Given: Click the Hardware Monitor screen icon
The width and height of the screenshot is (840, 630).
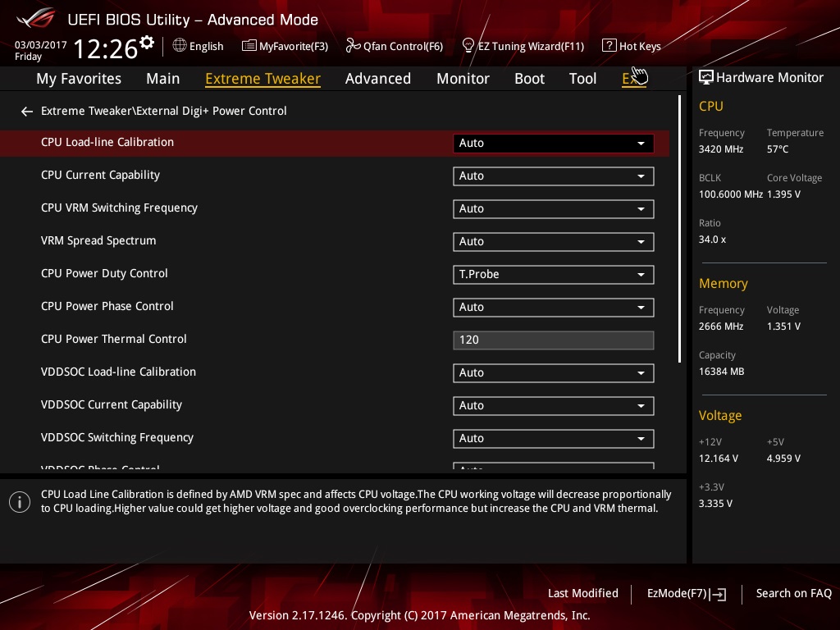Looking at the screenshot, I should (x=706, y=77).
